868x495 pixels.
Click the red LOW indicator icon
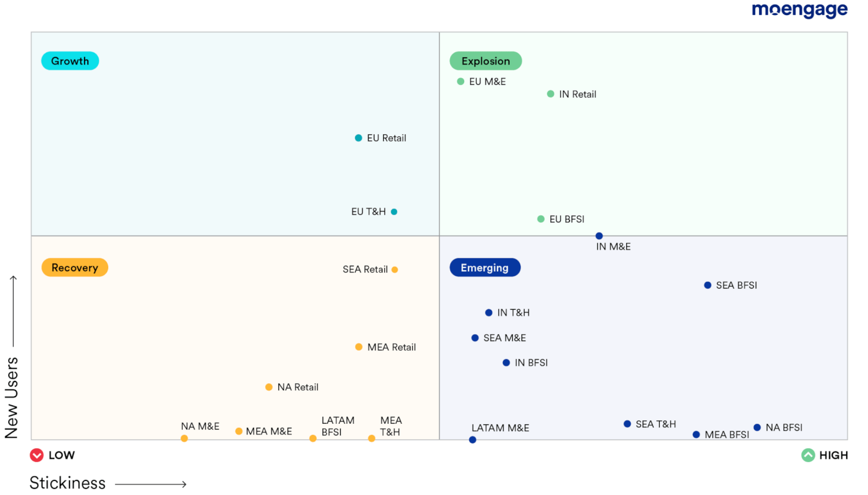point(37,455)
